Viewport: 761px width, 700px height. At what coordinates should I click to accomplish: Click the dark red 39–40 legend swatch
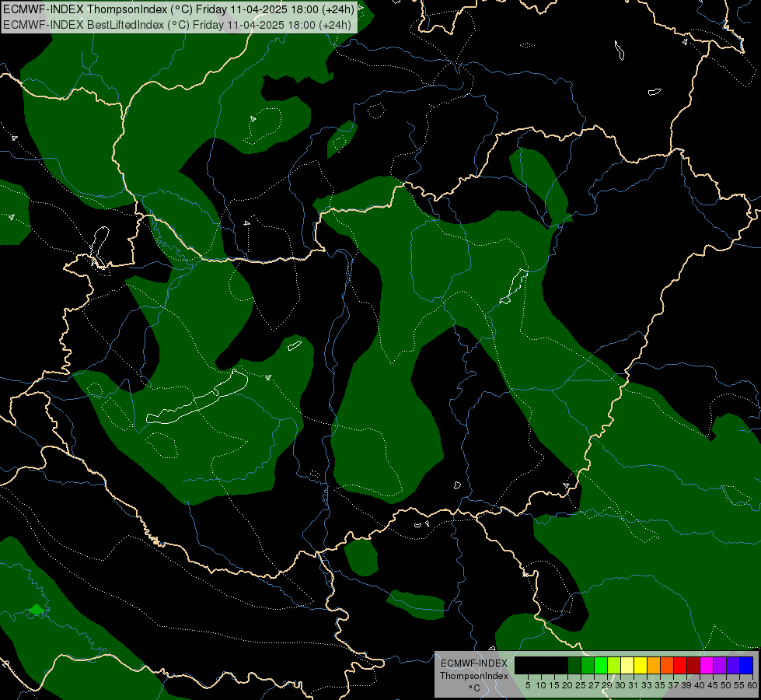pyautogui.click(x=693, y=665)
